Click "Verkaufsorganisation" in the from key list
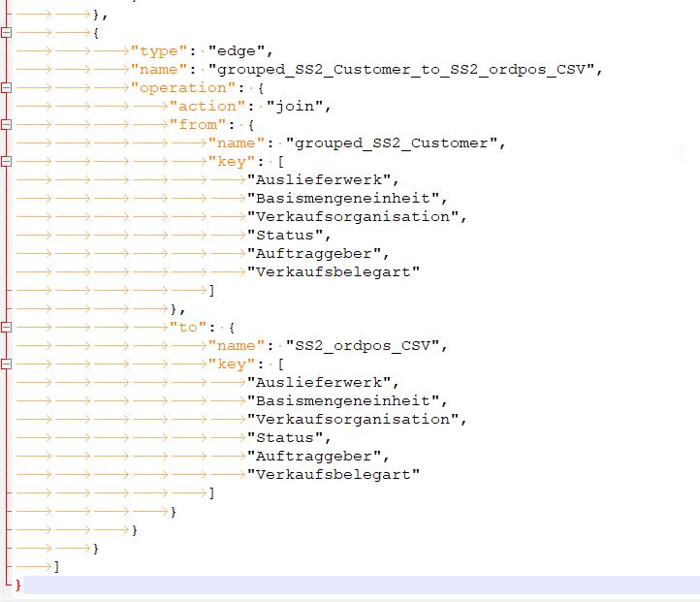The image size is (700, 602). [353, 217]
